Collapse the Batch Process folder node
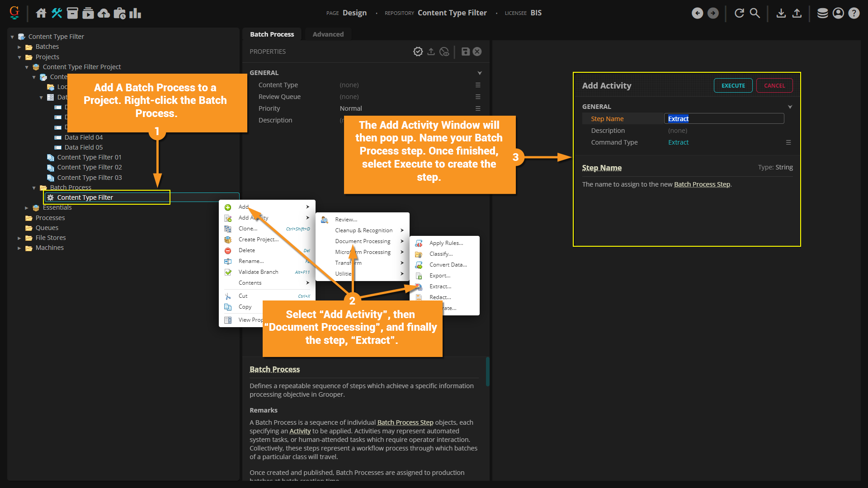This screenshot has height=488, width=868. tap(34, 188)
